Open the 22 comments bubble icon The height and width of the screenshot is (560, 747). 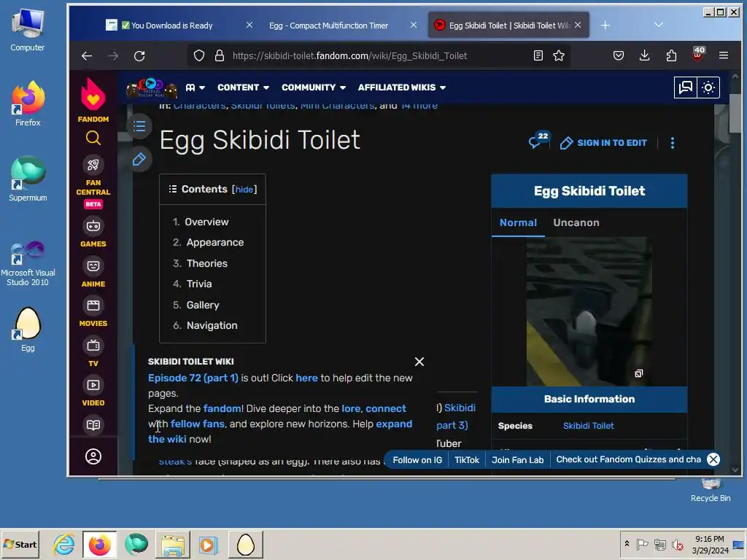click(538, 140)
